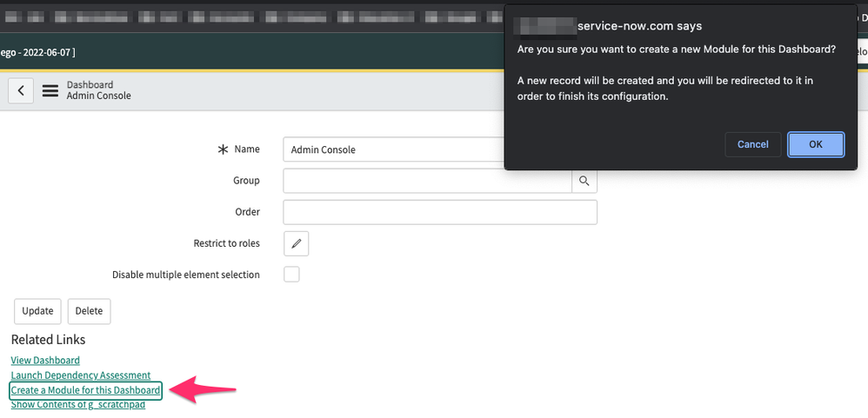
Task: Click the Dashboard Admin Console title text
Action: [x=99, y=90]
